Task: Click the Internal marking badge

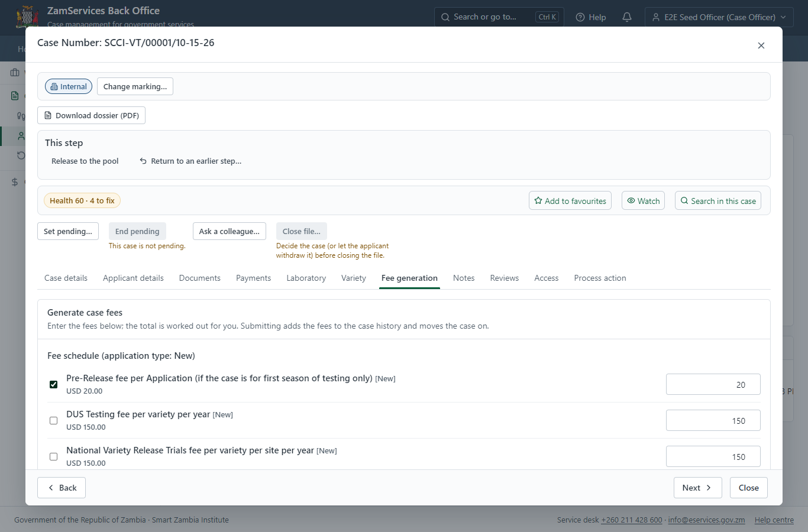Action: coord(69,86)
